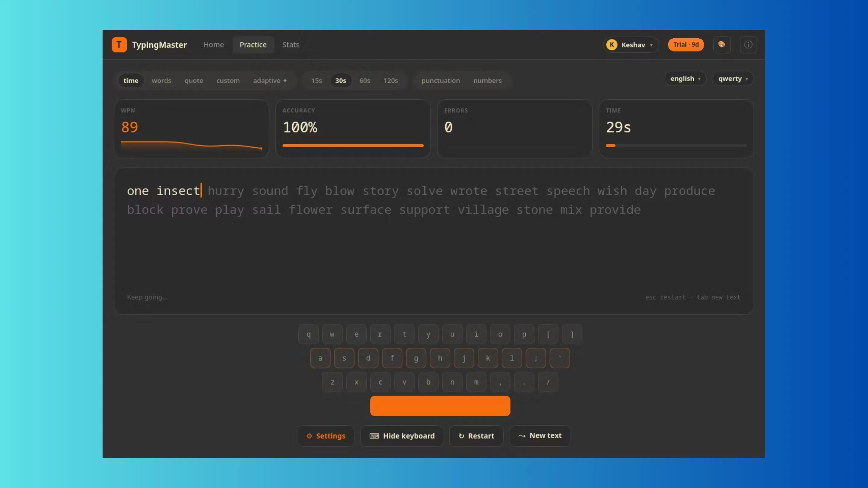Click the on-screen z key
The width and height of the screenshot is (868, 488).
point(332,382)
